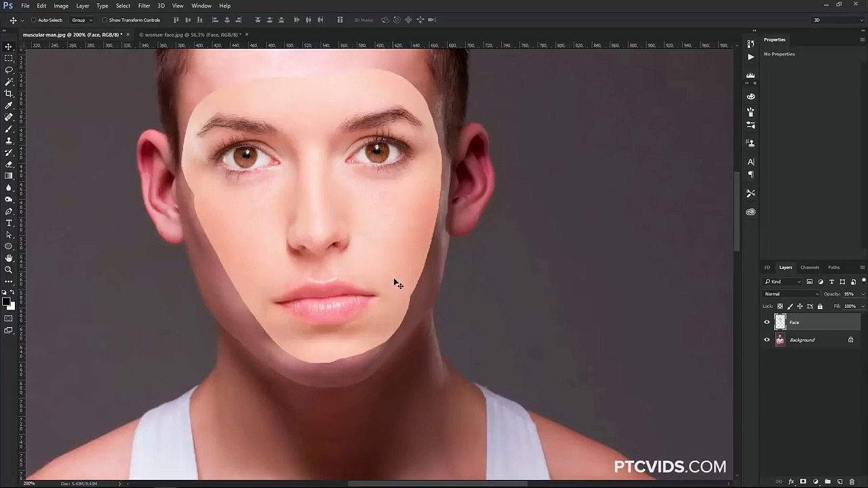Toggle Lock position
Viewport: 868px width, 488px height.
800,306
